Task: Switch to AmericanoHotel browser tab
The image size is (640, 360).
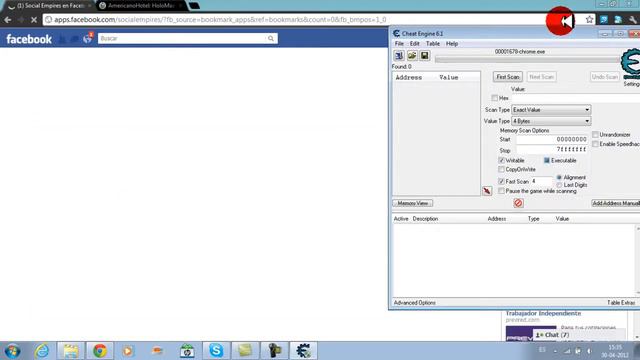Action: coord(141,6)
